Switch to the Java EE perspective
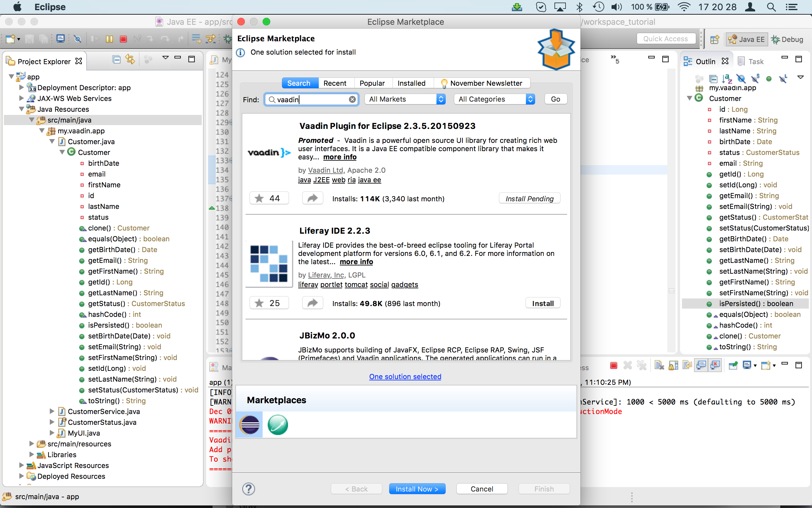 point(746,39)
